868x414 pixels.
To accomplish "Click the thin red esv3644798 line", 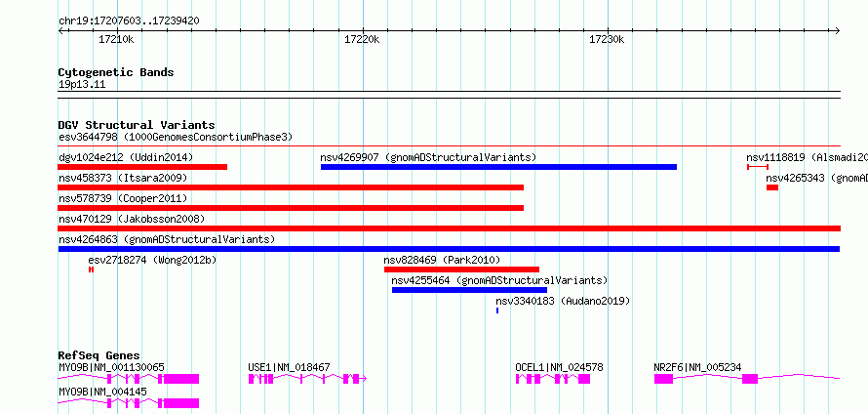I will click(449, 146).
